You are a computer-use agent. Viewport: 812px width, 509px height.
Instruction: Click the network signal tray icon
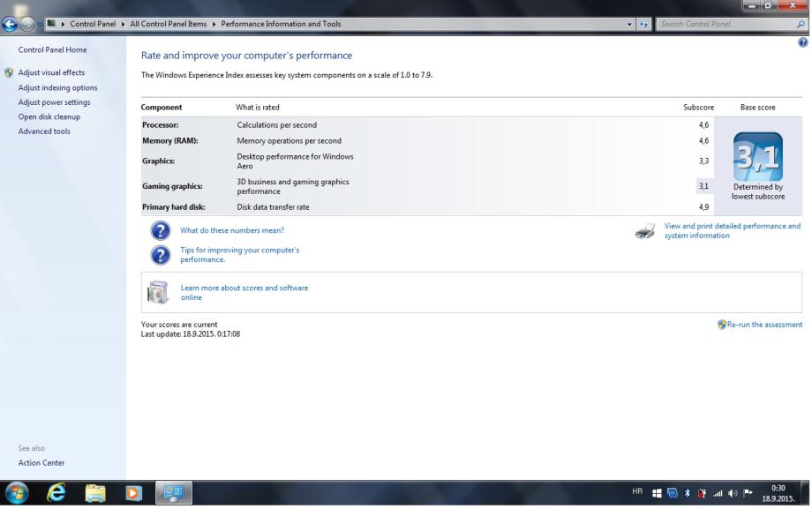[718, 493]
